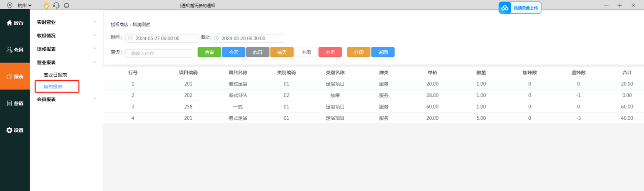644x191 pixels.
Task: Click the 授权商店：科润测试 label
Action: 130,24
